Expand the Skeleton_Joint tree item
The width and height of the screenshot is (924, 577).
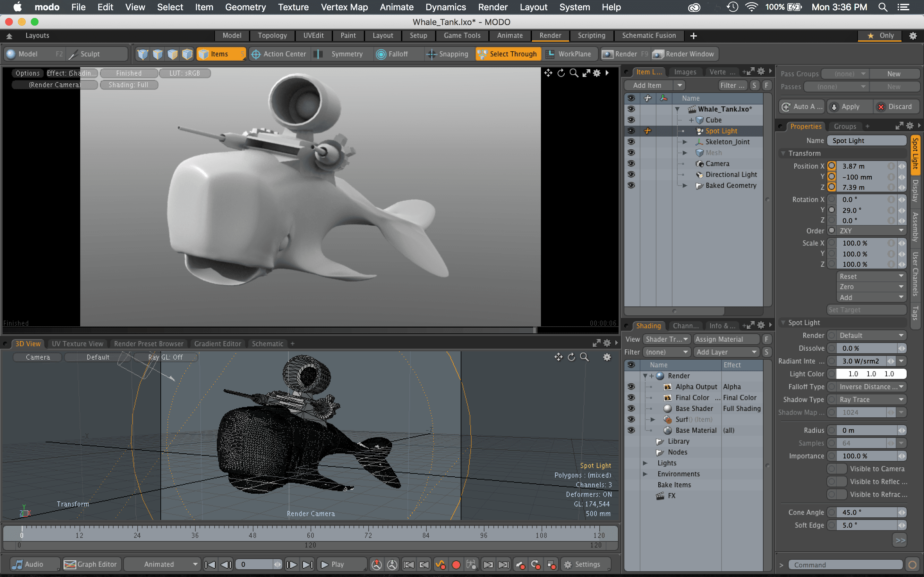pyautogui.click(x=685, y=142)
